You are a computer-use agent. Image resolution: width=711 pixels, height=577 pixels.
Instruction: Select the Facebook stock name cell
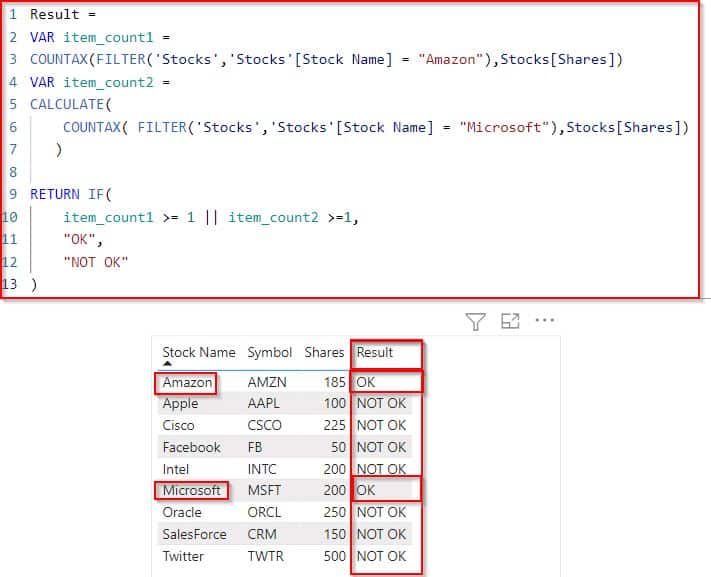(x=191, y=447)
